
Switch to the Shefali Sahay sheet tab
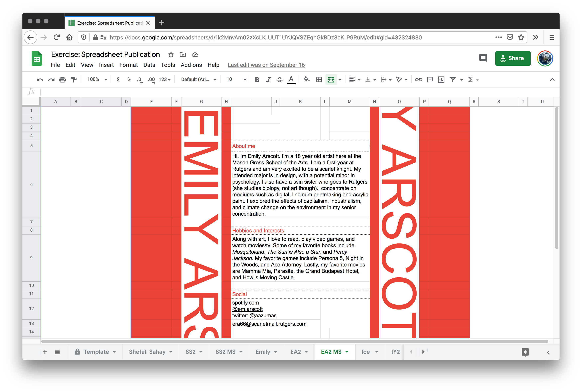tap(151, 352)
